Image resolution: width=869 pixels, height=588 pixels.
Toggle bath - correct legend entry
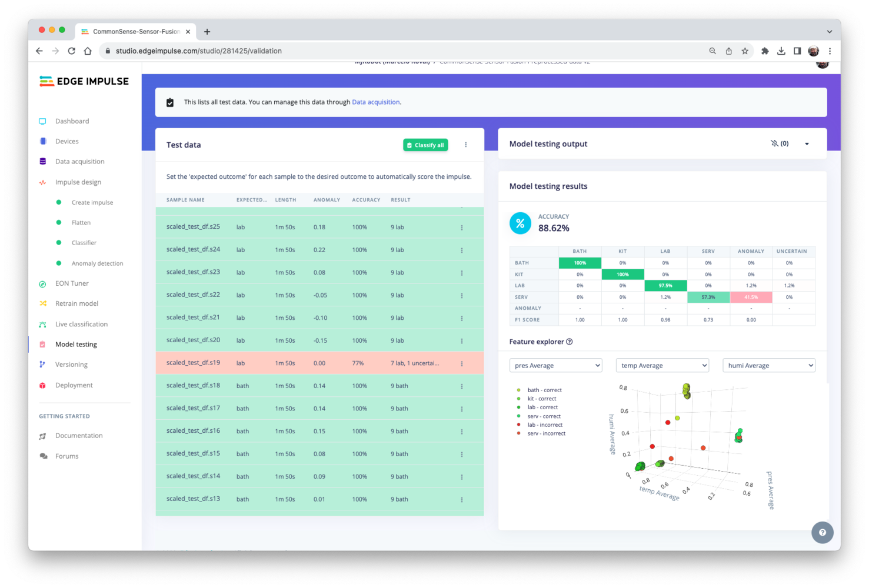click(x=540, y=390)
